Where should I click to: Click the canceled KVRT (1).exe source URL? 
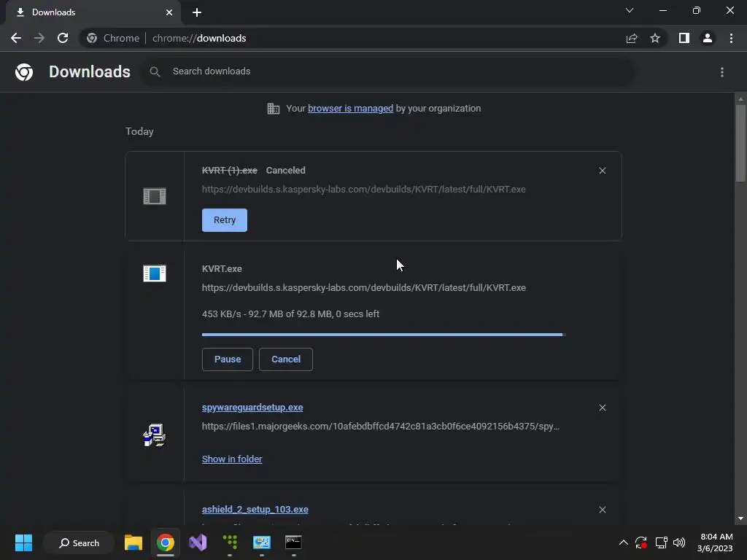coord(363,189)
